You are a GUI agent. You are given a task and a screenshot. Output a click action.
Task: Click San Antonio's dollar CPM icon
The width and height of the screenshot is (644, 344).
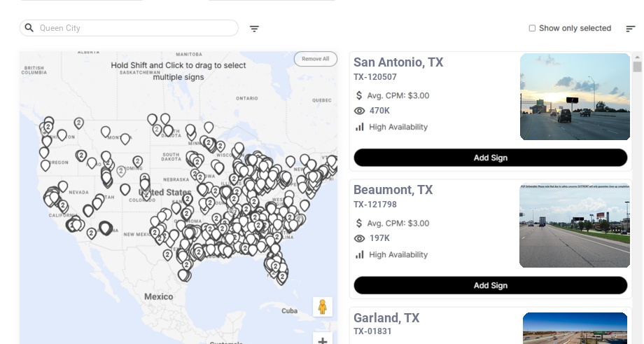coord(360,95)
